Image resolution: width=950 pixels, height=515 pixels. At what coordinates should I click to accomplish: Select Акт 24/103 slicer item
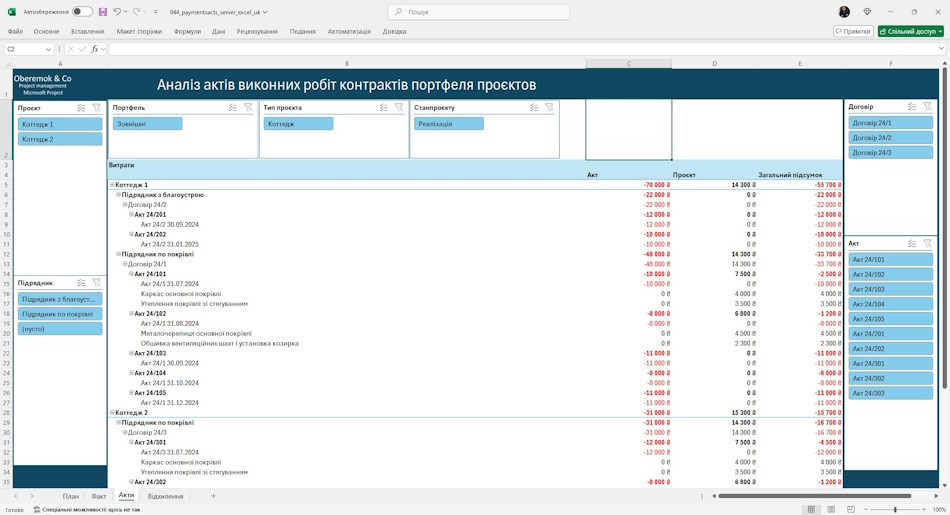(x=891, y=289)
